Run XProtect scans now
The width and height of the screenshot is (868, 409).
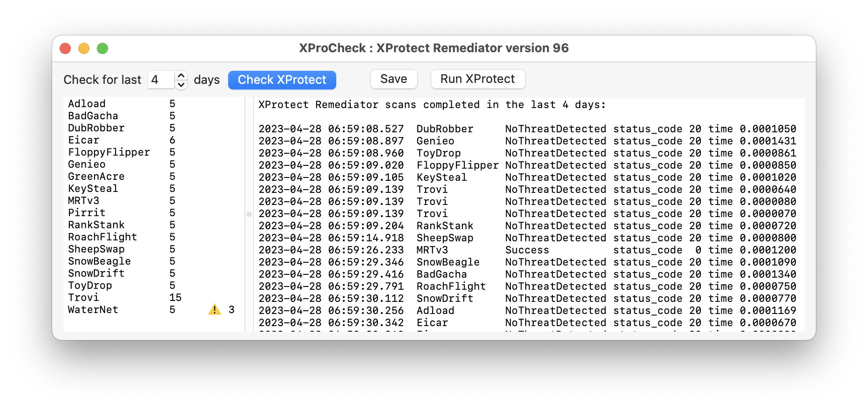[477, 79]
